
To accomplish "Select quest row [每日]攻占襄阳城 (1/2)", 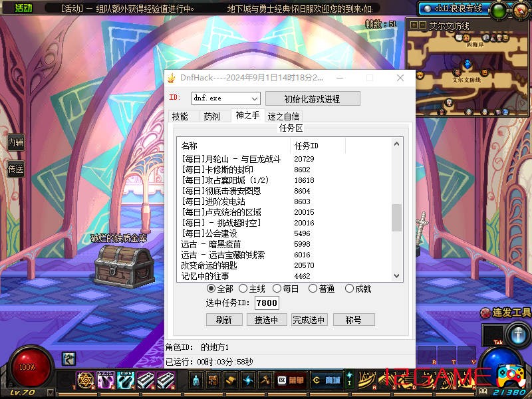I will [x=285, y=180].
